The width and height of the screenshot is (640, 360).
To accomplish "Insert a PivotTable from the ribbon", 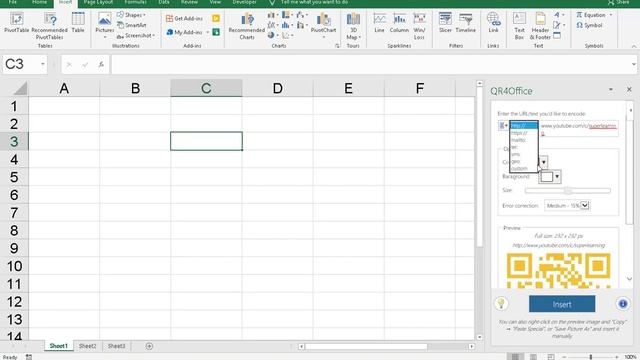I will (x=17, y=23).
